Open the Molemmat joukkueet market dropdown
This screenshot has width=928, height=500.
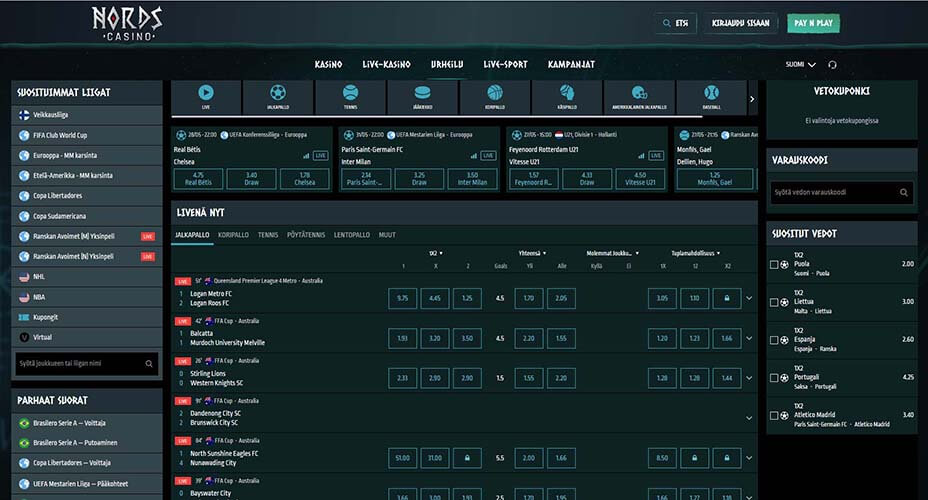[613, 253]
